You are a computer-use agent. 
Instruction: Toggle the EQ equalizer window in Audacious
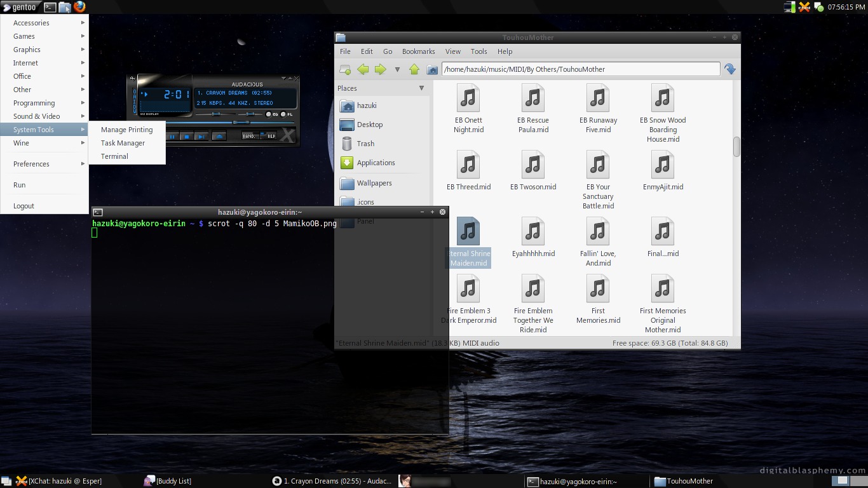click(272, 114)
